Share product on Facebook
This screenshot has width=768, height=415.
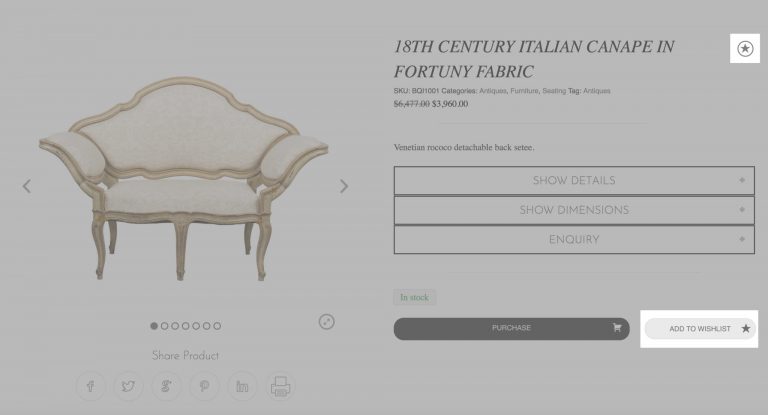(x=91, y=386)
